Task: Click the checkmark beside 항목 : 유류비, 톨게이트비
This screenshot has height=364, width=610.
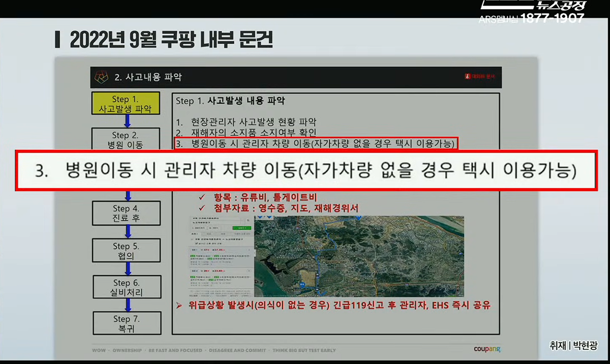Action: [x=202, y=197]
